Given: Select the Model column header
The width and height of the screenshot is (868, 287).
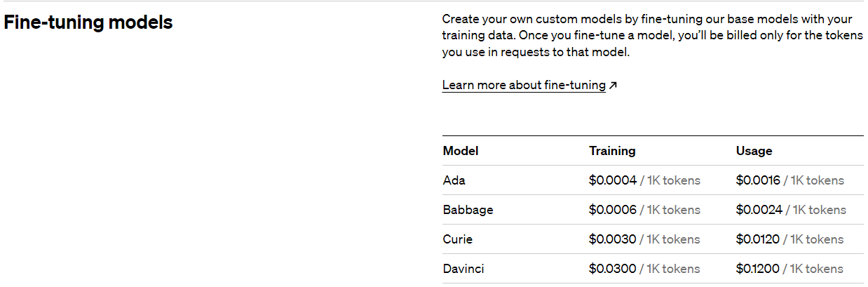Looking at the screenshot, I should [461, 151].
